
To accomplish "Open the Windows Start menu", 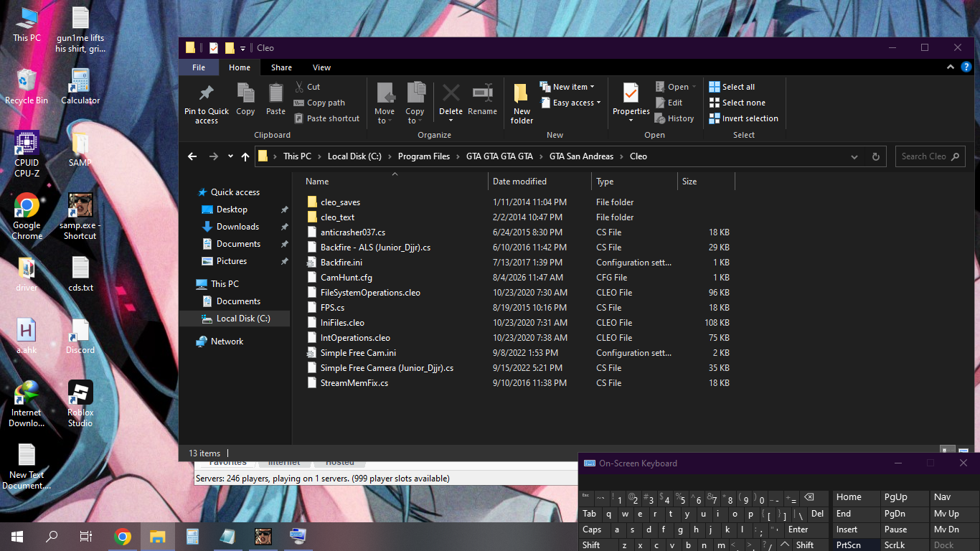I will [17, 536].
